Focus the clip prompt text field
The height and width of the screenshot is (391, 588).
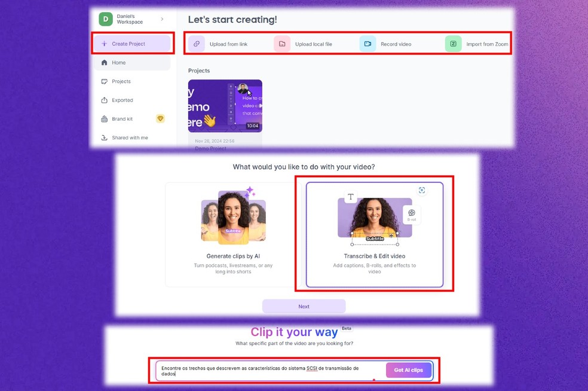click(x=270, y=371)
